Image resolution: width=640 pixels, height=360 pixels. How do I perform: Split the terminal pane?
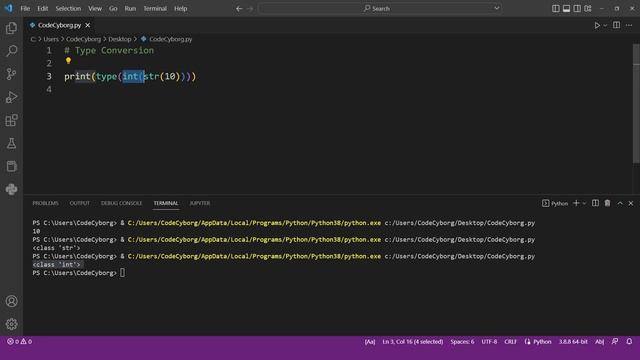[596, 203]
